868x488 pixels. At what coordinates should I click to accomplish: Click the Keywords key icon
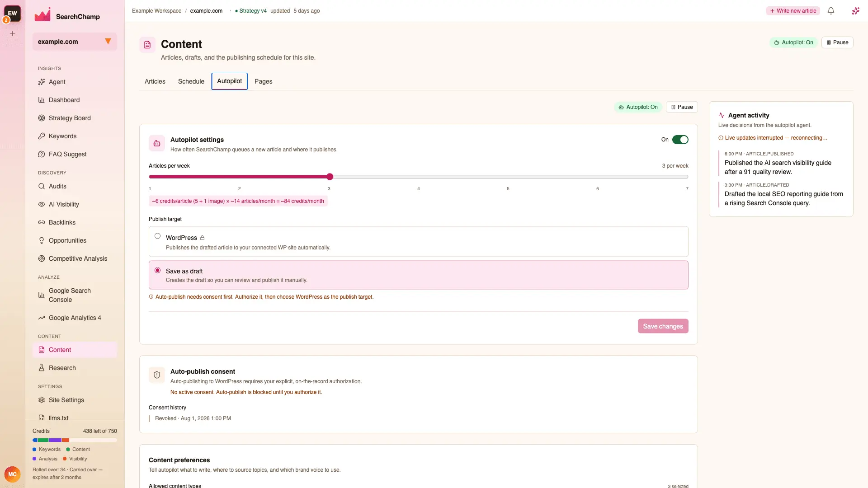[x=42, y=136]
